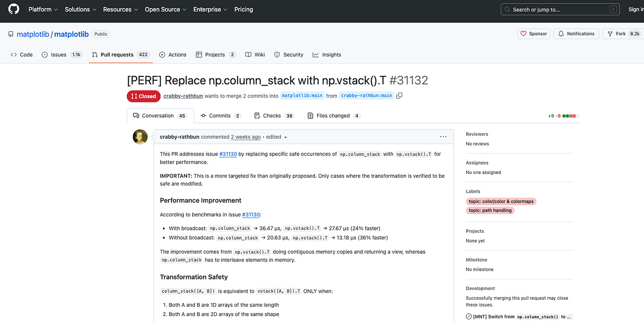Click the Labels sidebar heading
644x322 pixels.
tap(473, 191)
